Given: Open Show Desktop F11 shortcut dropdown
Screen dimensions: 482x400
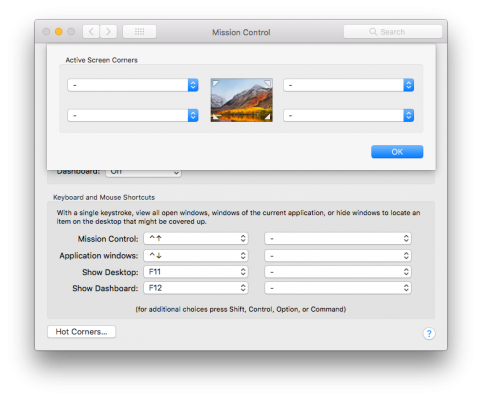Looking at the screenshot, I should click(196, 272).
